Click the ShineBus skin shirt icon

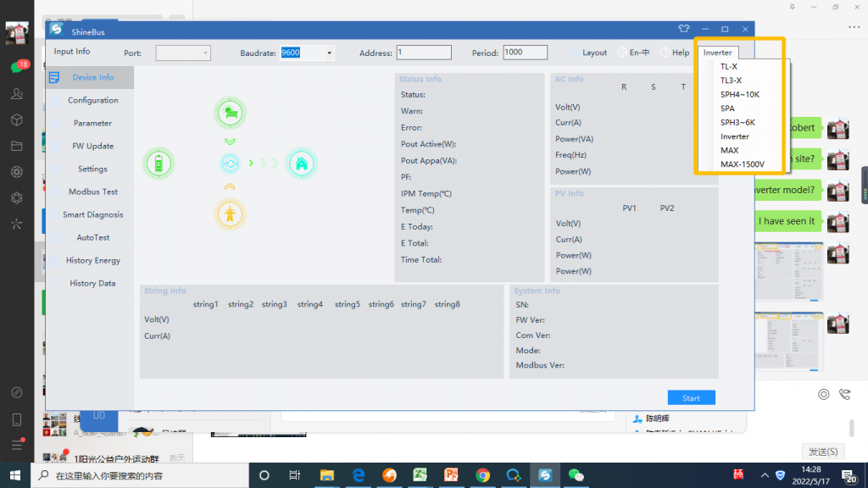[684, 29]
